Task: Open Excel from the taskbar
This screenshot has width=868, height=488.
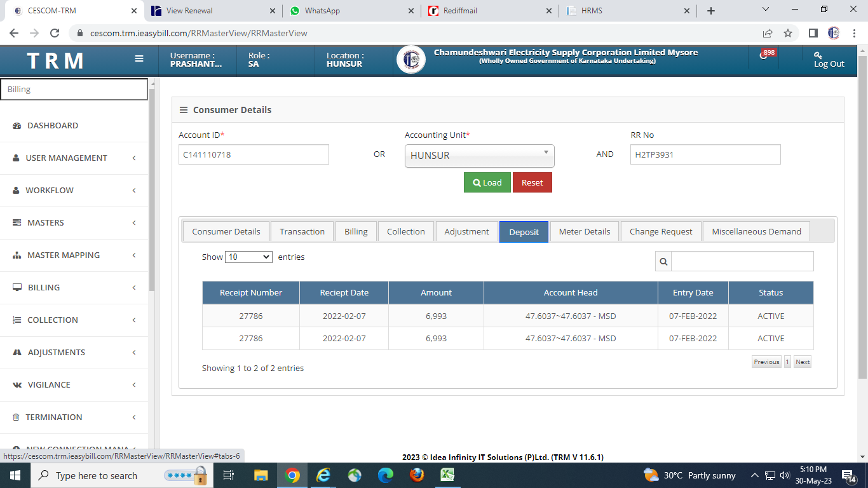Action: [x=448, y=475]
